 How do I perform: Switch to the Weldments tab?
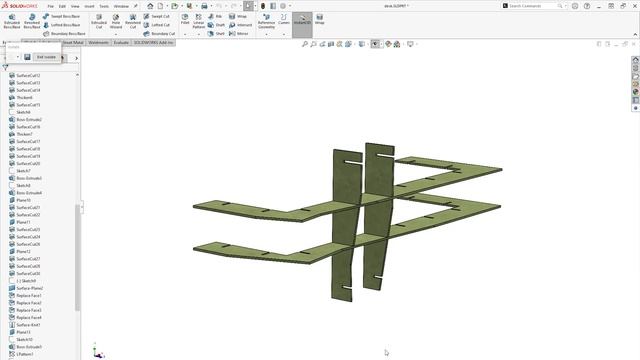pyautogui.click(x=98, y=42)
